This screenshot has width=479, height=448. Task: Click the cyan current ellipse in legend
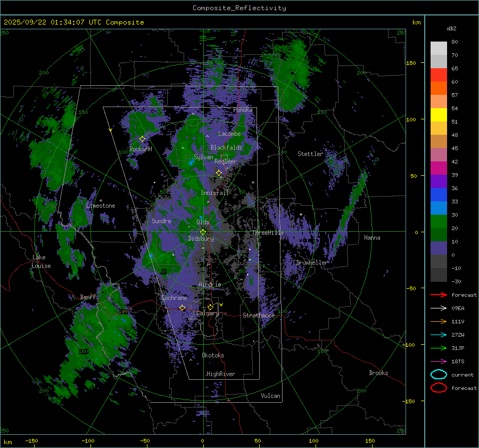tap(438, 374)
